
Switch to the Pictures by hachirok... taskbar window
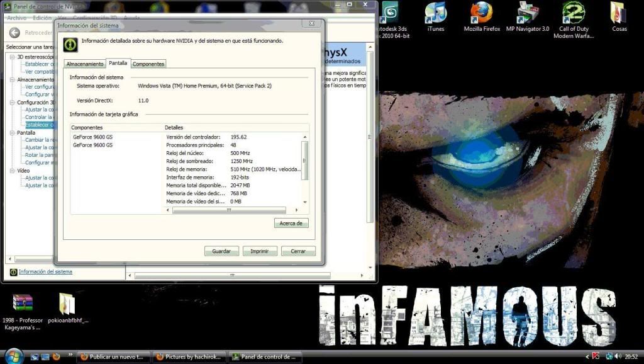coord(189,357)
